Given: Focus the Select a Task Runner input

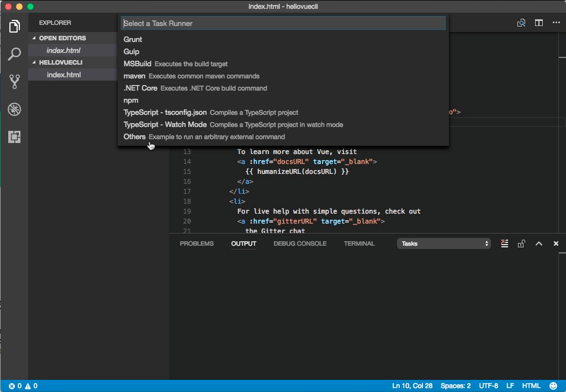Looking at the screenshot, I should [283, 23].
